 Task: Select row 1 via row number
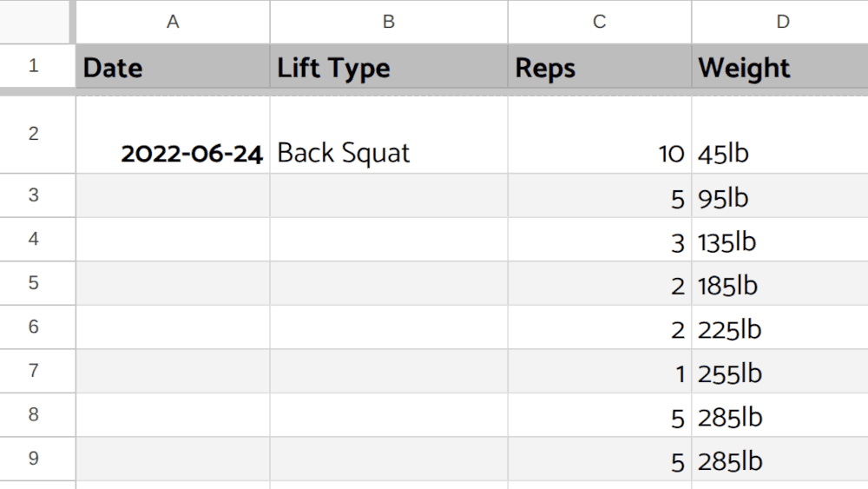point(34,66)
